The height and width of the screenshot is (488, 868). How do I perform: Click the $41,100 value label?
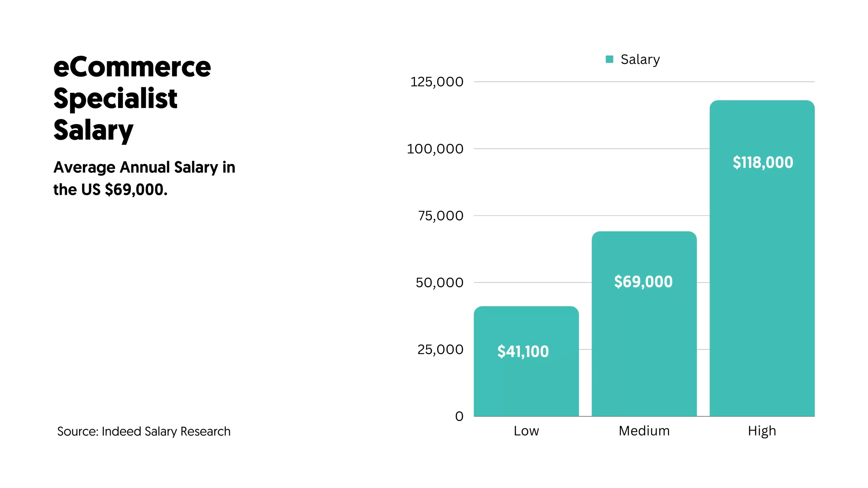click(x=523, y=351)
